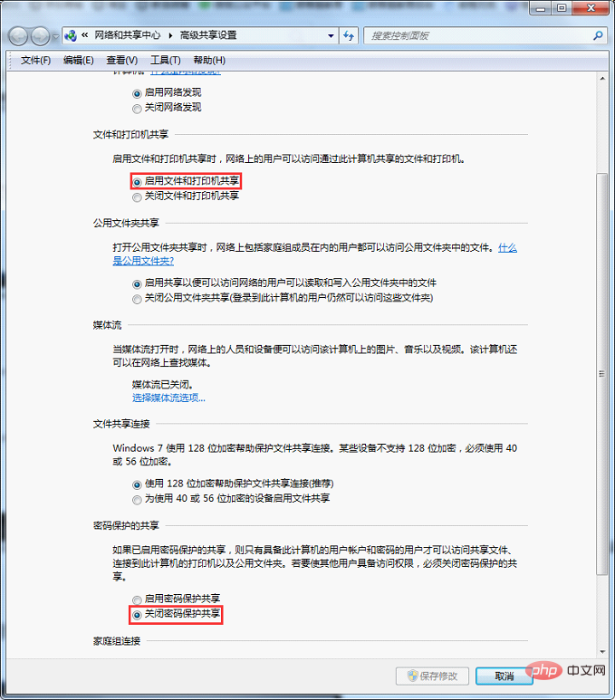
Task: Click the 文件和打印机共享 section heading
Action: pos(130,134)
